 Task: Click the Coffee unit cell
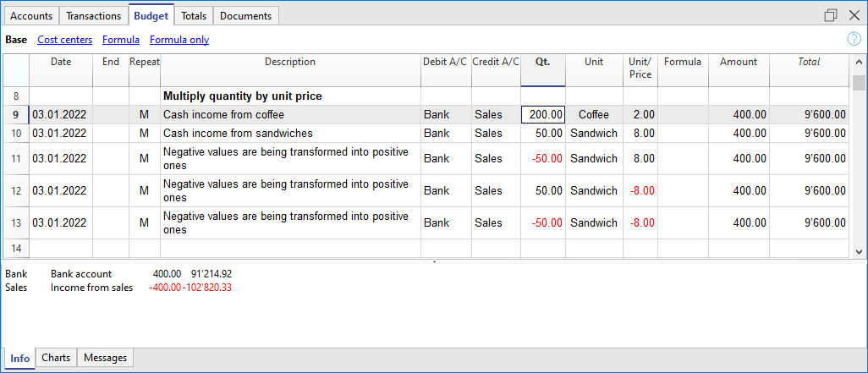[x=594, y=115]
